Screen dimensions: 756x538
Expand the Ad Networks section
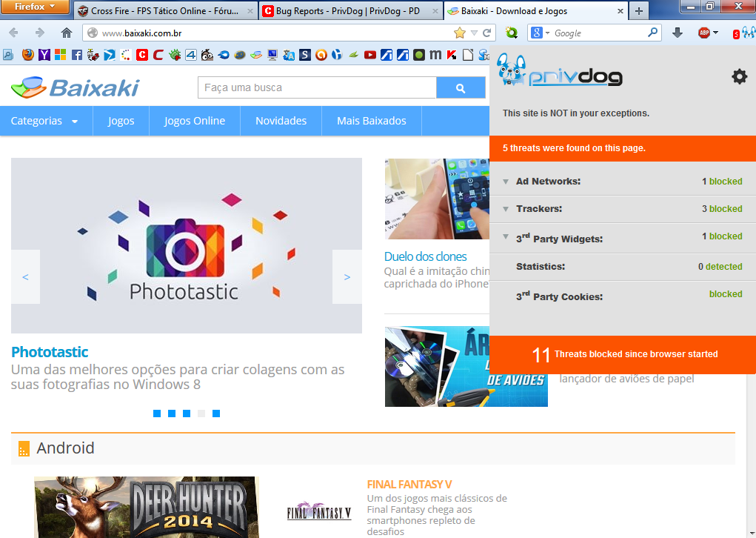pyautogui.click(x=505, y=182)
